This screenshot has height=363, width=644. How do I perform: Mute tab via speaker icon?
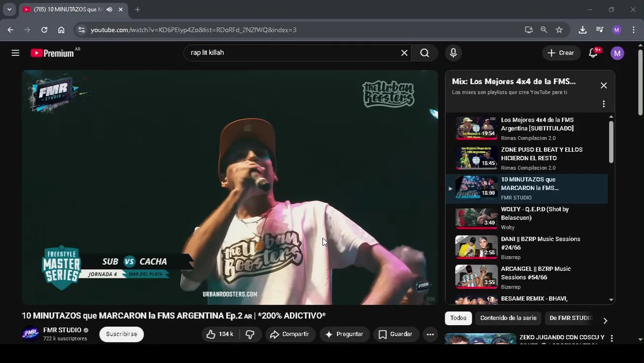coord(109,10)
